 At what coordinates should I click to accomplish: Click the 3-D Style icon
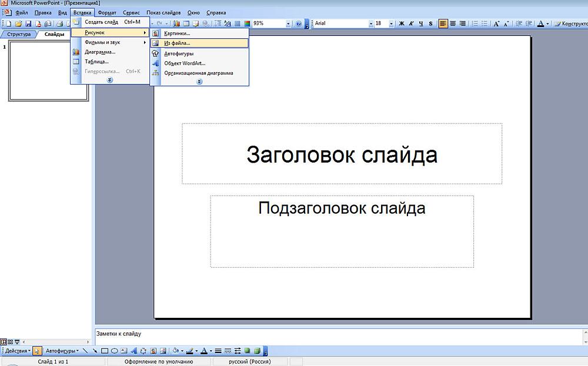257,351
